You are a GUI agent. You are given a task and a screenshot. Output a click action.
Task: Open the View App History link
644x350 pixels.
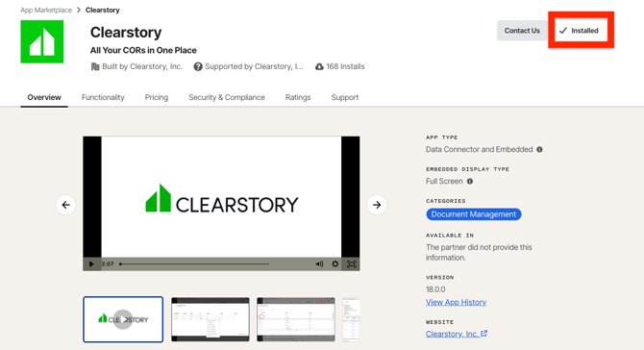point(456,302)
